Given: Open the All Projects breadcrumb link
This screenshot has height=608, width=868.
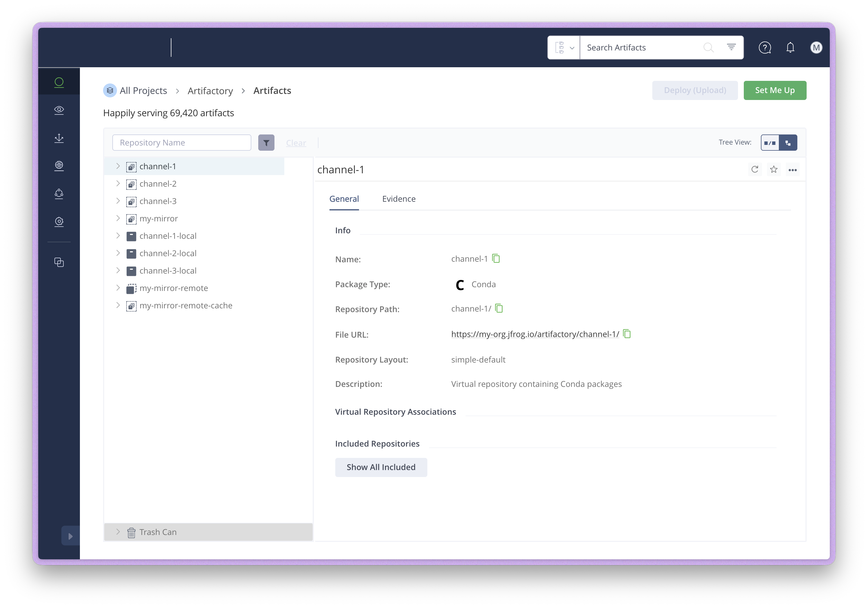Looking at the screenshot, I should coord(143,90).
